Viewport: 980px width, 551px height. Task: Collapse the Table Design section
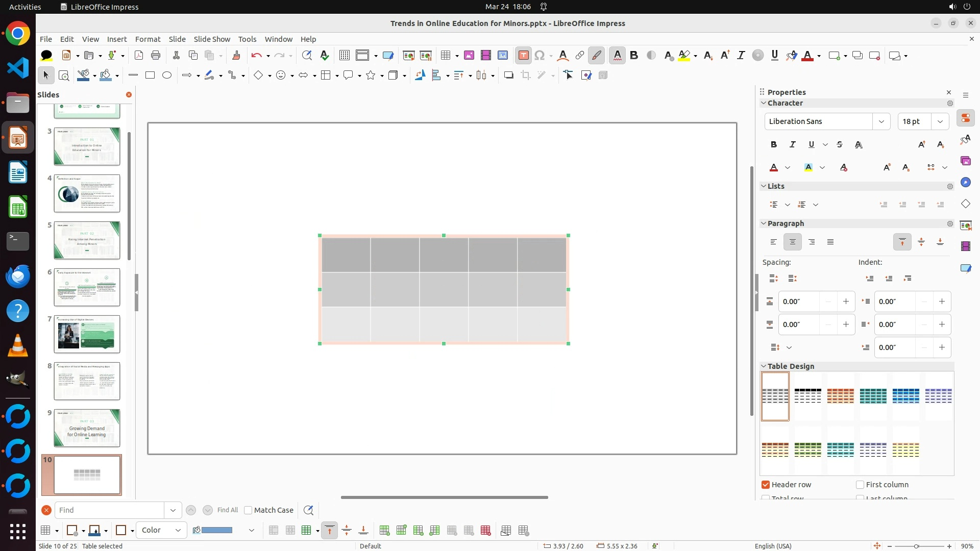pos(764,366)
